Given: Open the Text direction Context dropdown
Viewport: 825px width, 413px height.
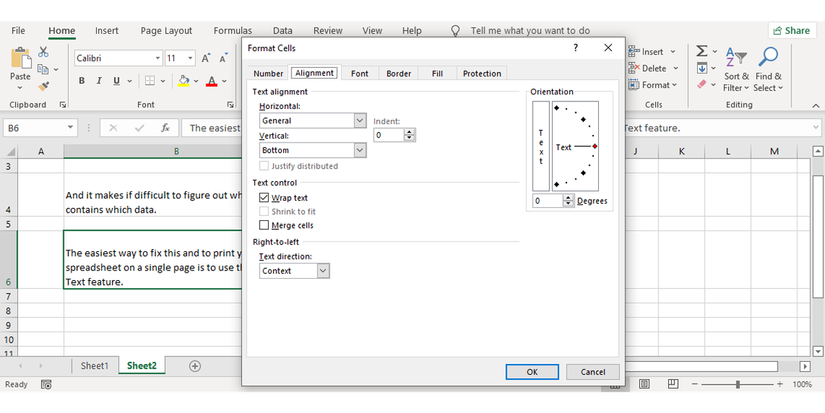Looking at the screenshot, I should tap(324, 271).
